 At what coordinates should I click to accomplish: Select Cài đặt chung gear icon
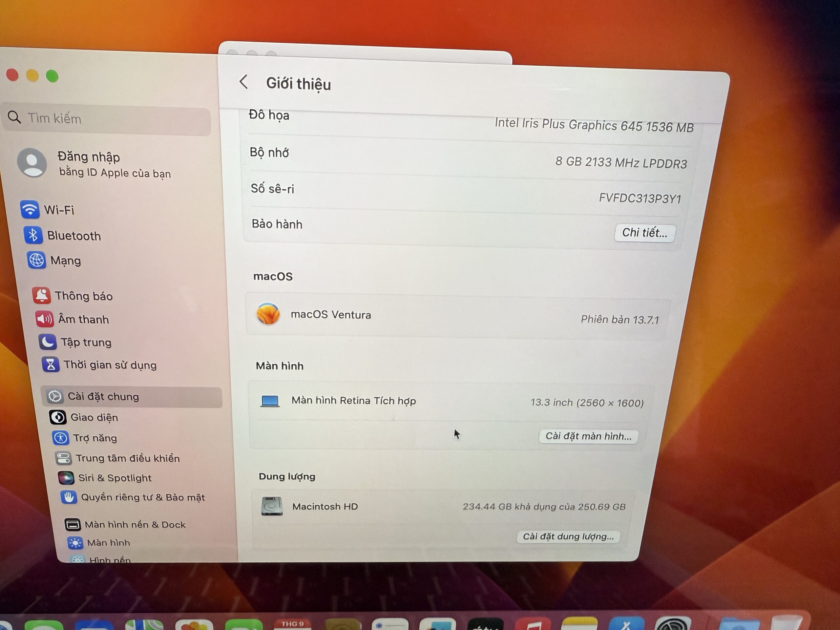(x=55, y=396)
